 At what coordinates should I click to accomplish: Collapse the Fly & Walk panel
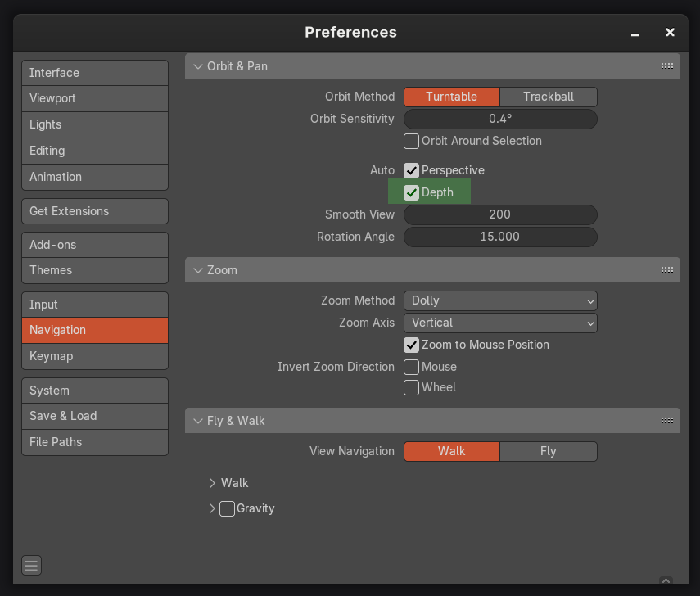coord(198,421)
